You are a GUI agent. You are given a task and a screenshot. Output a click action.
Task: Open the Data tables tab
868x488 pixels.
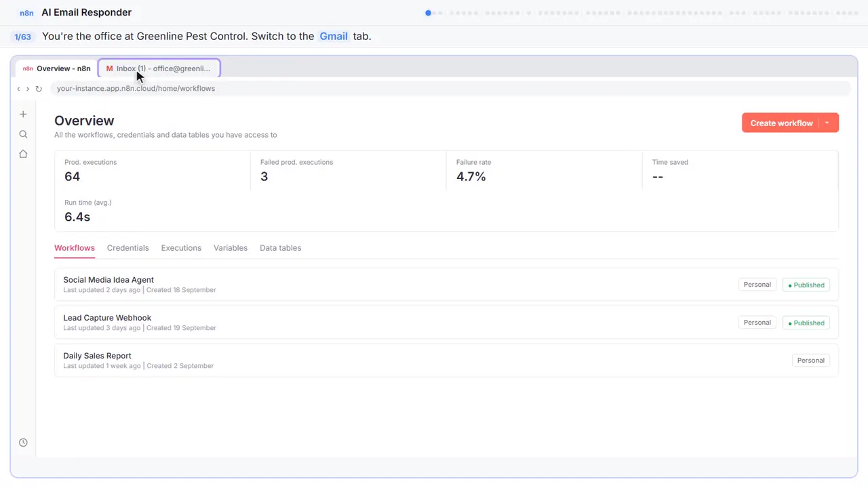click(280, 248)
